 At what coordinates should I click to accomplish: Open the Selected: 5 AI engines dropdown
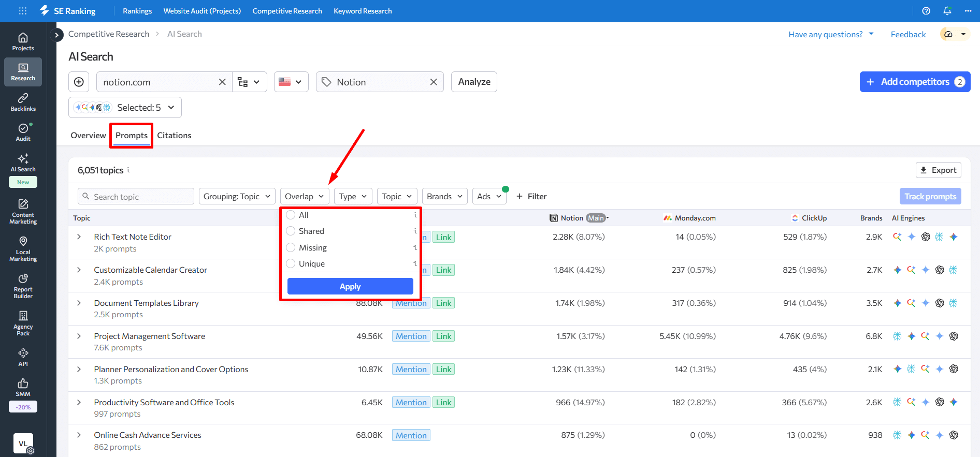125,107
